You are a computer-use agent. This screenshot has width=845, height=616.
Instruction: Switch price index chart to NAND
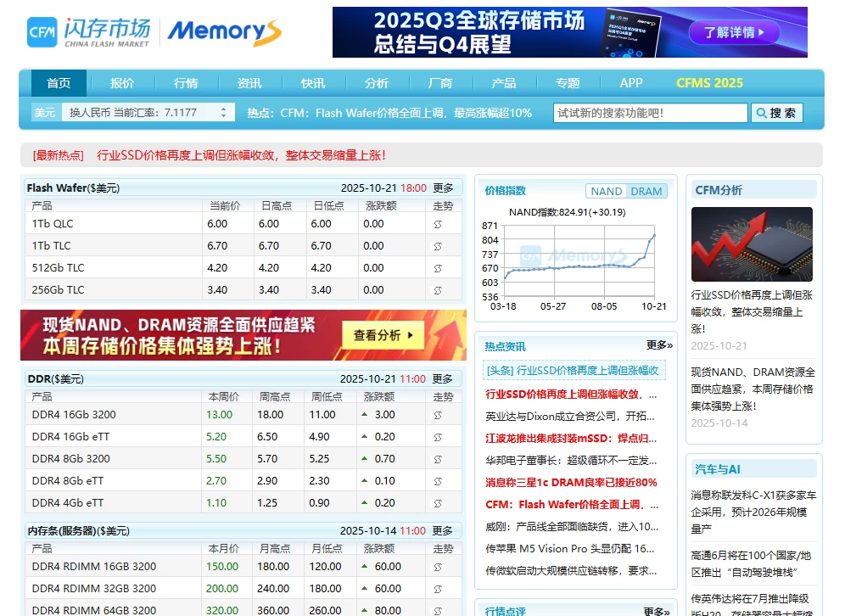point(606,192)
